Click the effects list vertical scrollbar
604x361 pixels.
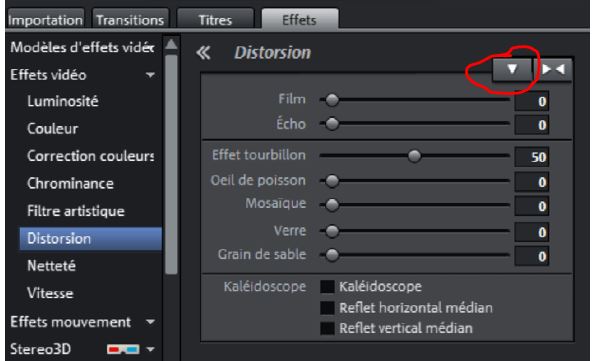coord(171,164)
